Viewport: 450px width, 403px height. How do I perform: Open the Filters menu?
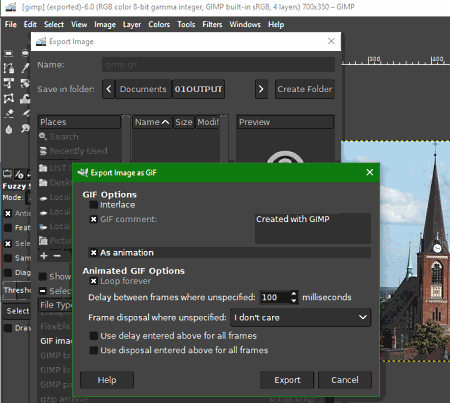(x=212, y=24)
